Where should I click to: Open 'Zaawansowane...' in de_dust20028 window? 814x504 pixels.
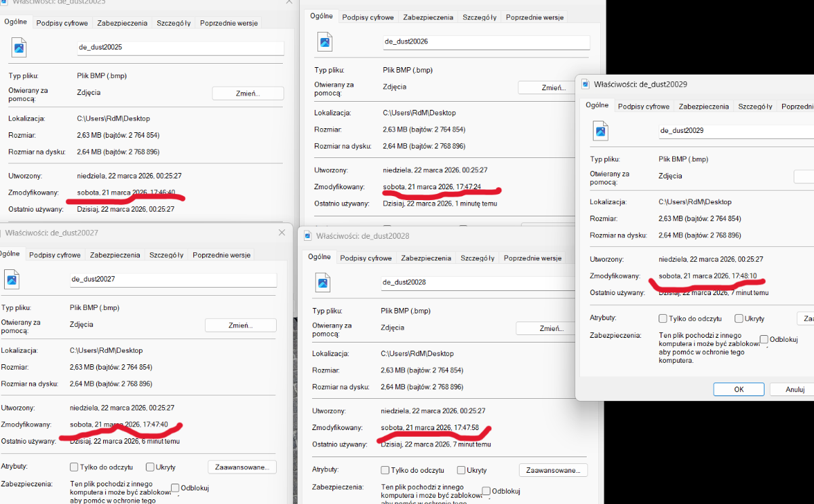[x=553, y=470]
